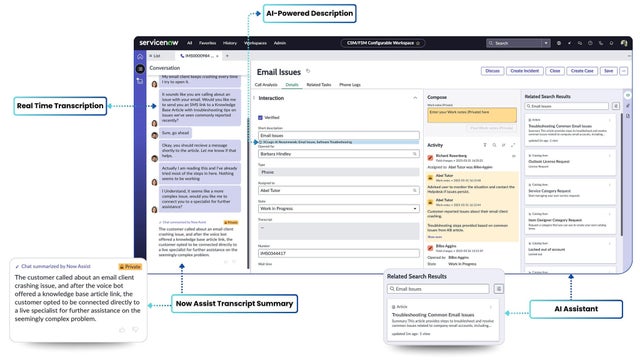
Task: Open the Workspaces menu
Action: [x=255, y=43]
